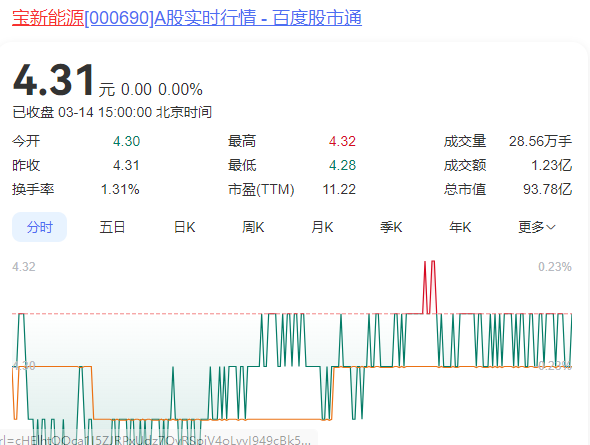The image size is (590, 445).
Task: Show the 季K chart tab
Action: (391, 227)
